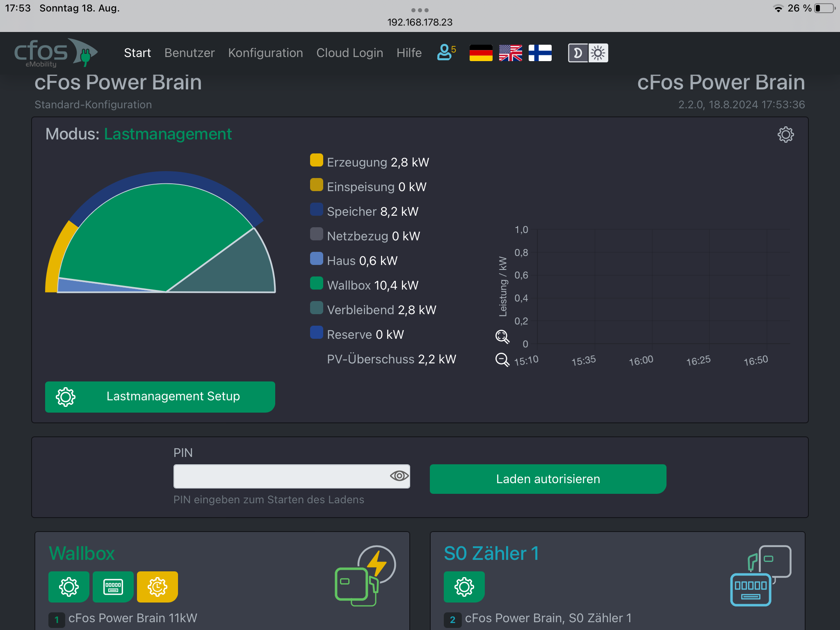Toggle Speicher dark blue legend swatch
The height and width of the screenshot is (630, 840).
click(317, 210)
